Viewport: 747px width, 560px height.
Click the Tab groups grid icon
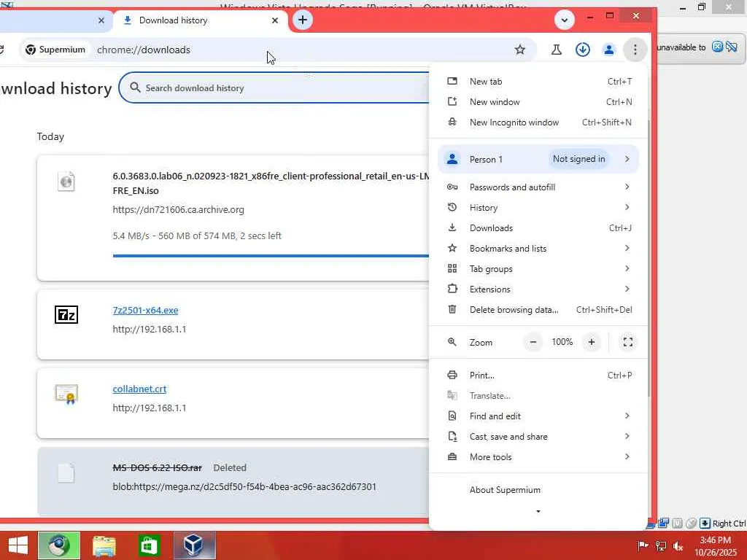click(x=452, y=268)
